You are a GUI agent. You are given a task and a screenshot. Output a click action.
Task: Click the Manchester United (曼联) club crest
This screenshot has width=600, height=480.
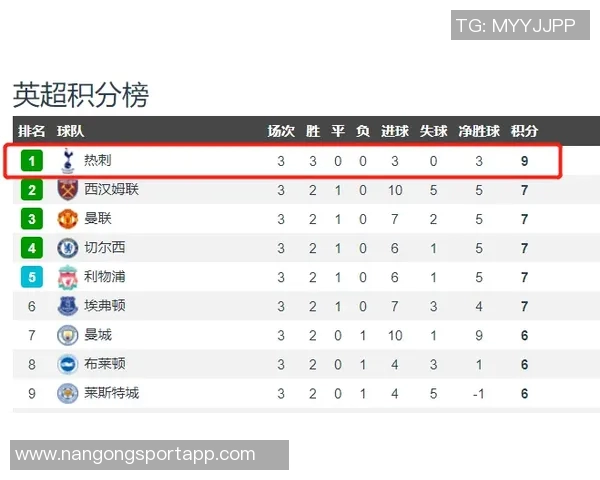[67, 219]
